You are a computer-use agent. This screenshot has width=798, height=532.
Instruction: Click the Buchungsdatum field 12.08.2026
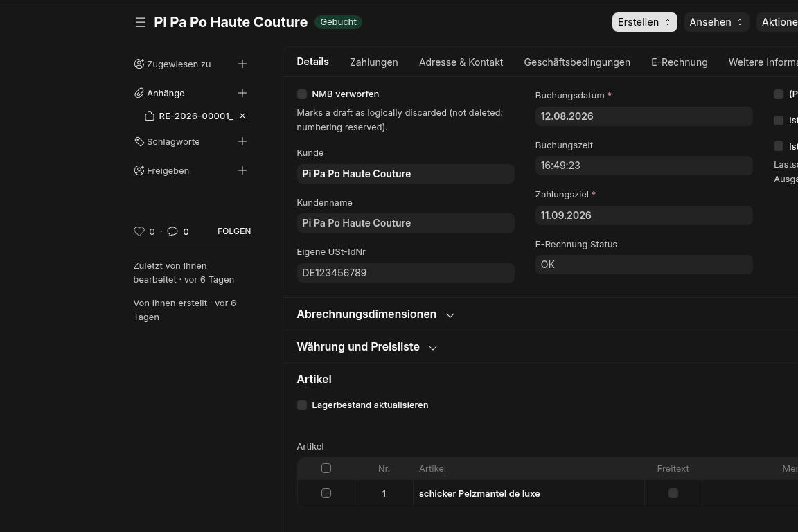(x=644, y=116)
